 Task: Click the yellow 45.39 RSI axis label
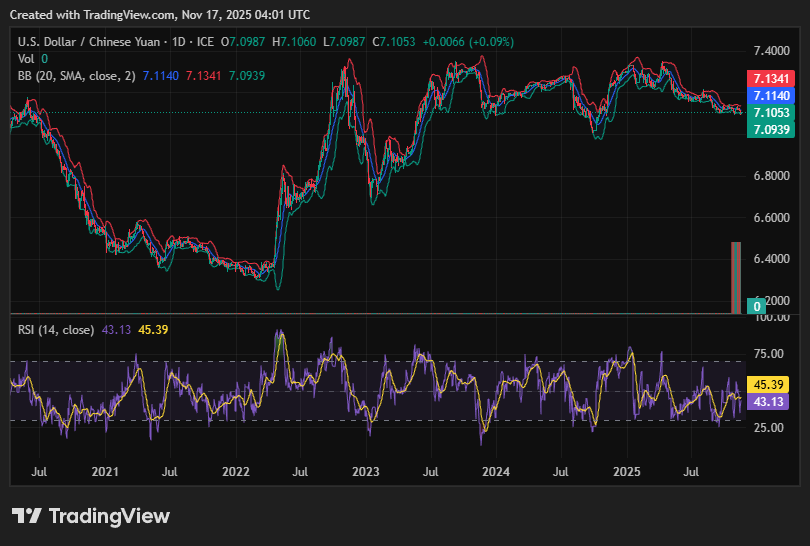coord(771,384)
